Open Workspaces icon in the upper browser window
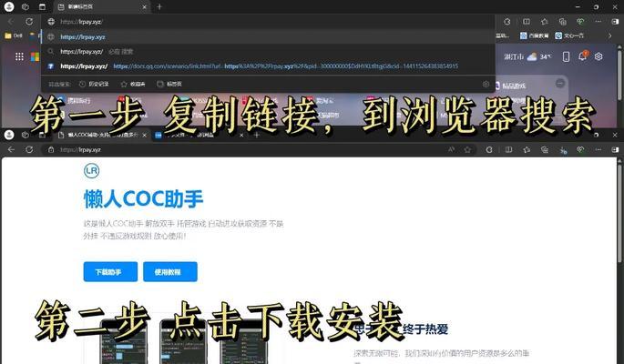This screenshot has width=624, height=364. click(x=26, y=6)
